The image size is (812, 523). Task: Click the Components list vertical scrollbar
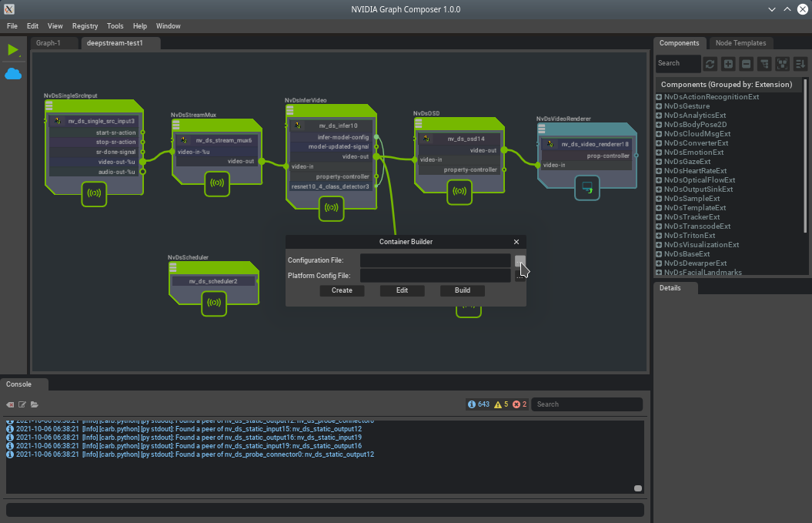(805, 154)
